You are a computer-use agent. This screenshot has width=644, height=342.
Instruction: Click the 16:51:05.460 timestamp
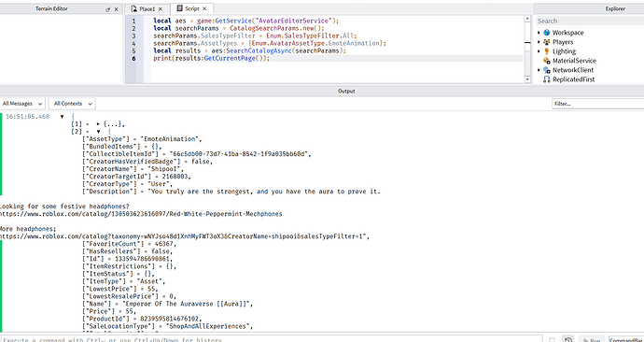27,117
